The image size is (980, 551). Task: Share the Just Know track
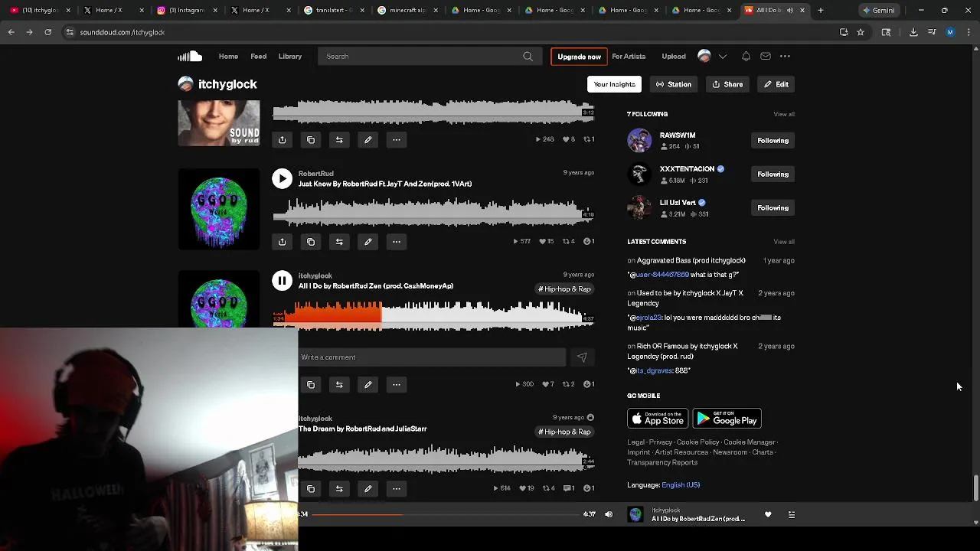pyautogui.click(x=282, y=242)
